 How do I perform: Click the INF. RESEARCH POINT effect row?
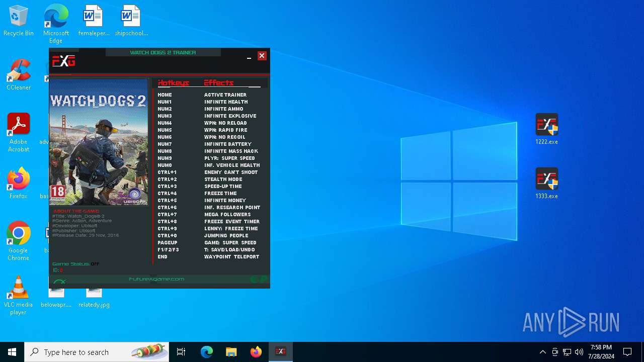click(x=232, y=207)
